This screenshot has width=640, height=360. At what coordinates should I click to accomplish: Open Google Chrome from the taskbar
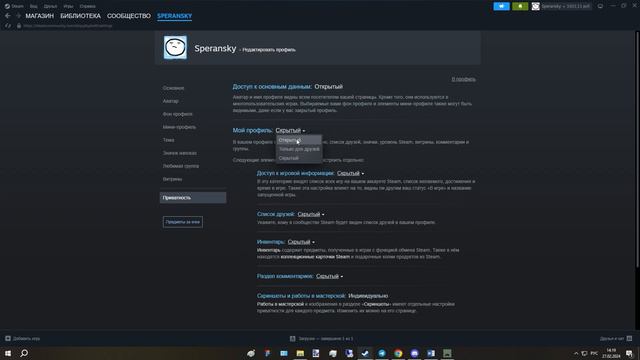(x=398, y=353)
